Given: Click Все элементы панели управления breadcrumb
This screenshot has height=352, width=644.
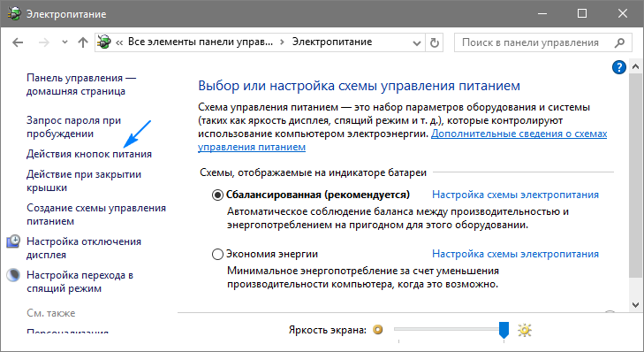Looking at the screenshot, I should coord(200,42).
